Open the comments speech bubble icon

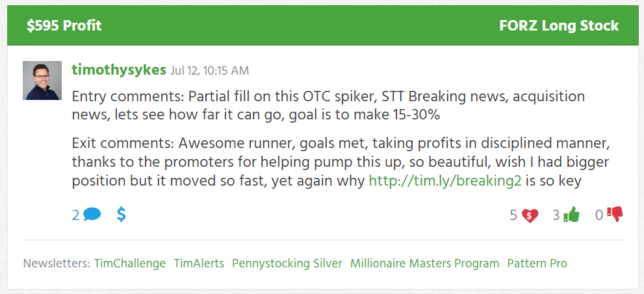point(92,214)
